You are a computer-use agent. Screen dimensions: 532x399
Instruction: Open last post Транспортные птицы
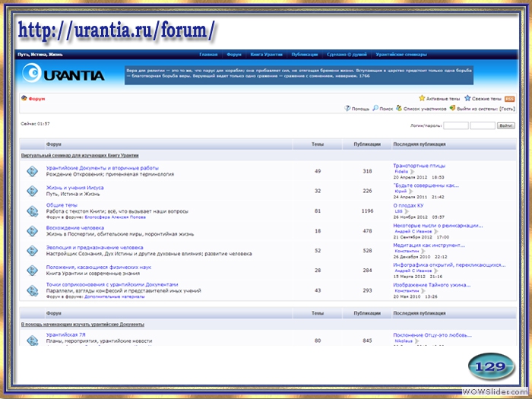419,166
